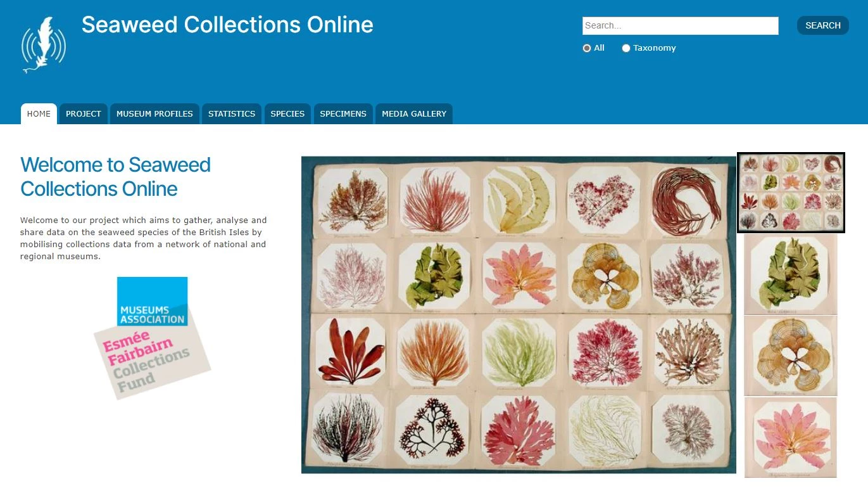The height and width of the screenshot is (500, 868).
Task: Click the Seaweed Collections Online site title
Action: pos(227,25)
